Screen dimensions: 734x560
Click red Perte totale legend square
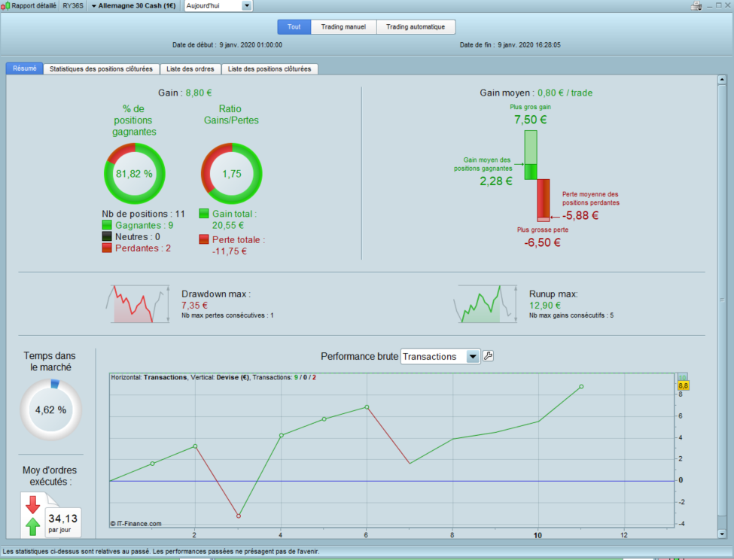tap(203, 239)
